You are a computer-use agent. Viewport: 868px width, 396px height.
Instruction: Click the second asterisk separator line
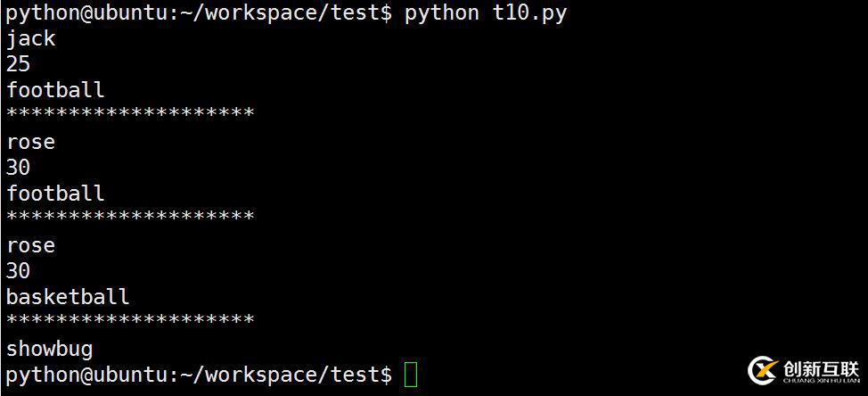click(130, 218)
